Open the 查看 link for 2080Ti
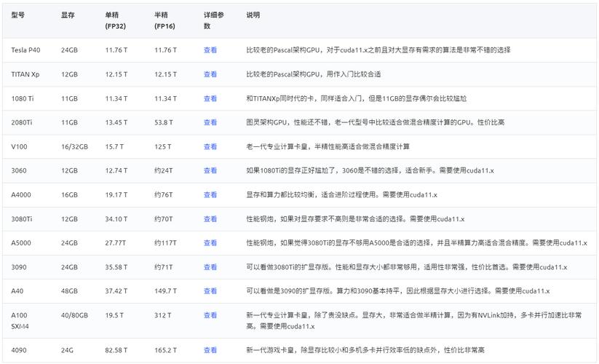Image resolution: width=599 pixels, height=364 pixels. 210,122
